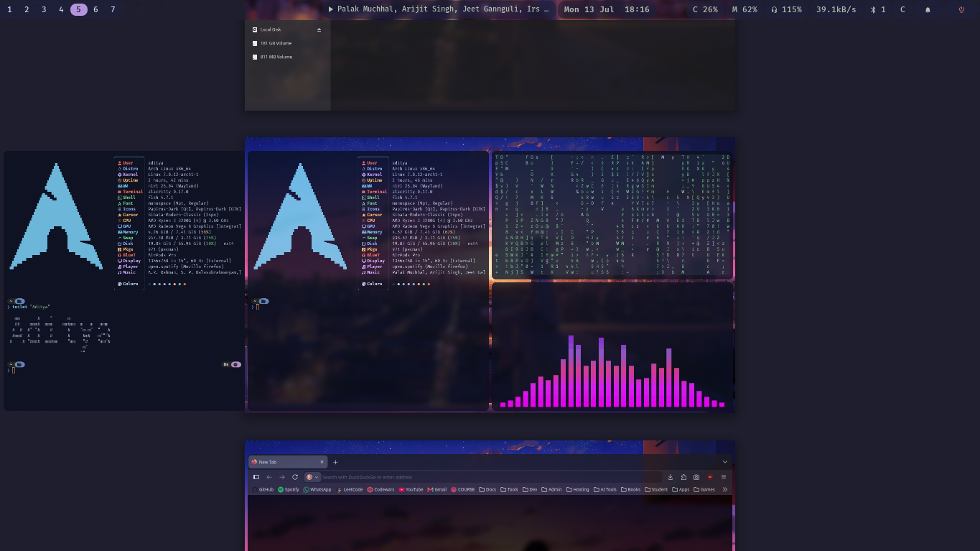Viewport: 980px width, 551px height.
Task: Open the DuckDuckGo search engine dropdown
Action: pos(312,477)
